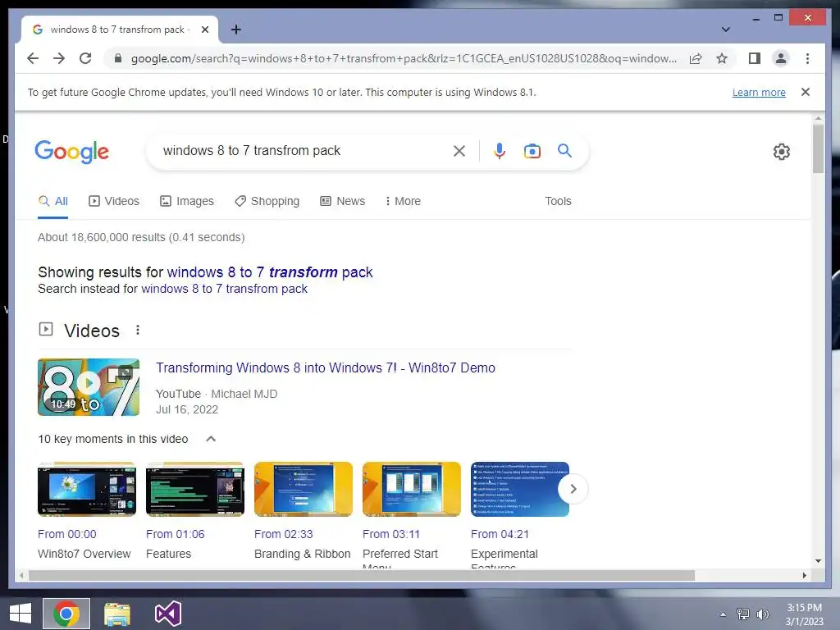Bookmark this tab with the star icon
The width and height of the screenshot is (840, 630).
[722, 58]
